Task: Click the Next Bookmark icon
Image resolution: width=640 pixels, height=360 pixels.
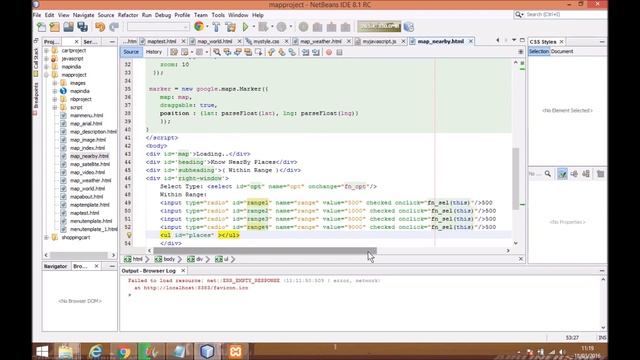Action: pos(282,52)
